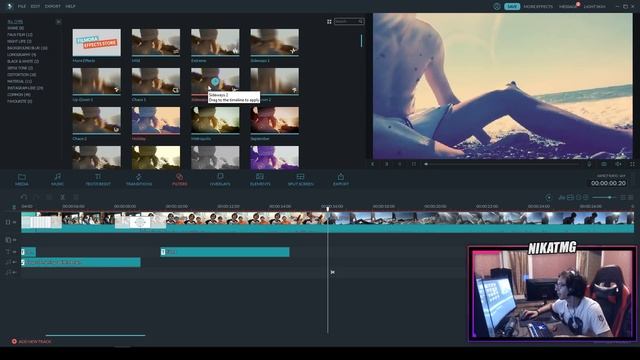Select Night Life filter category
This screenshot has height=360, width=640.
[19, 41]
